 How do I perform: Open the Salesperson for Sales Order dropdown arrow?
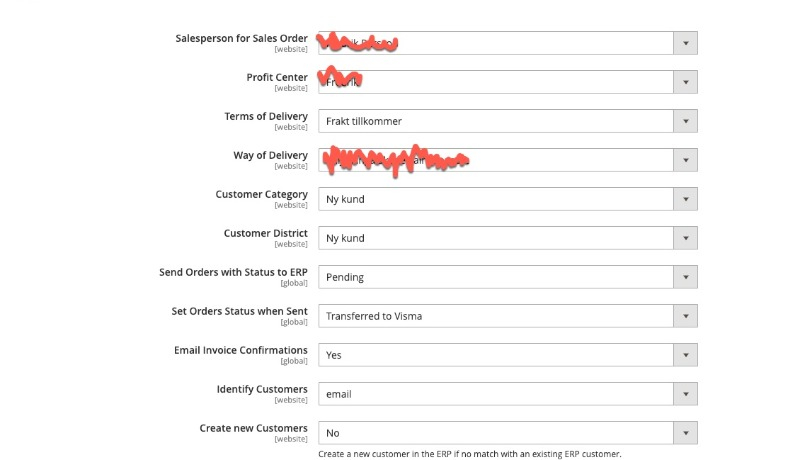tap(685, 43)
